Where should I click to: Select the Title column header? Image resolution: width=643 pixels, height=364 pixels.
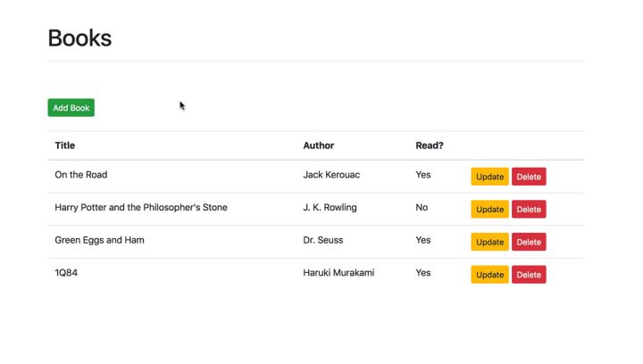(x=65, y=145)
